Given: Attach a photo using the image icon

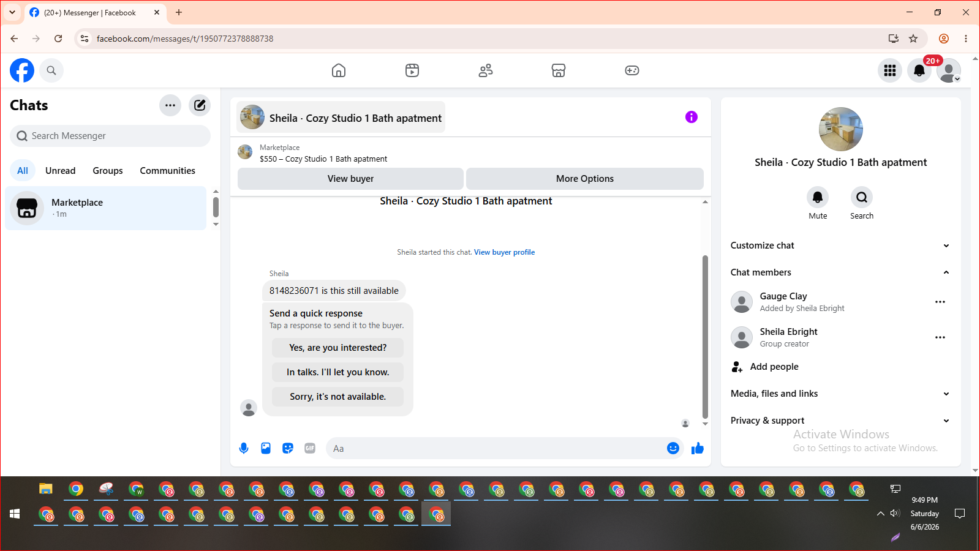Looking at the screenshot, I should coord(266,448).
